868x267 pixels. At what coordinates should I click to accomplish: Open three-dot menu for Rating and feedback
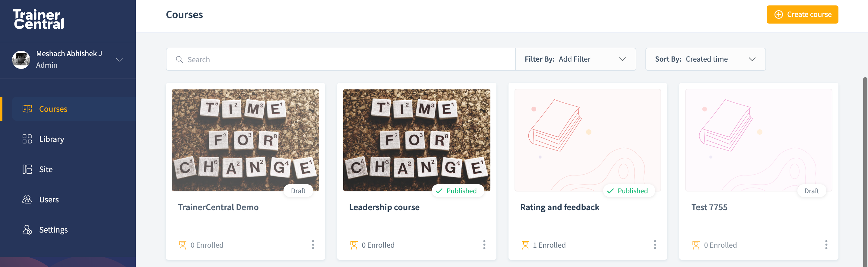655,245
